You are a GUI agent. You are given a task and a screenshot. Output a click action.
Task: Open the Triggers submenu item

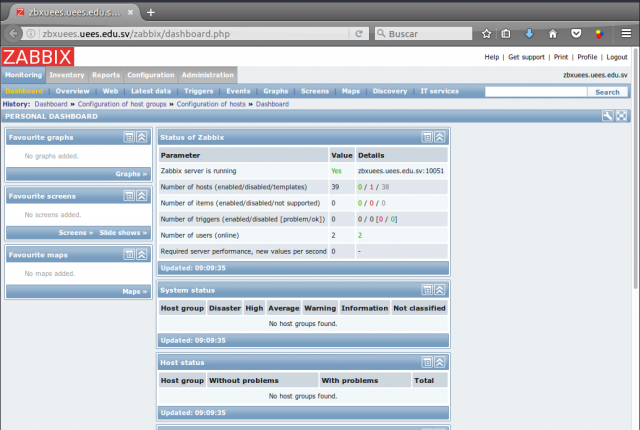click(x=199, y=91)
